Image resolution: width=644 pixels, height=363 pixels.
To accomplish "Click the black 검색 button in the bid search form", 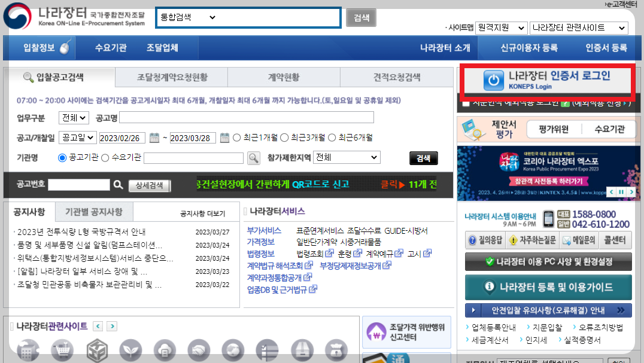I will tap(423, 158).
